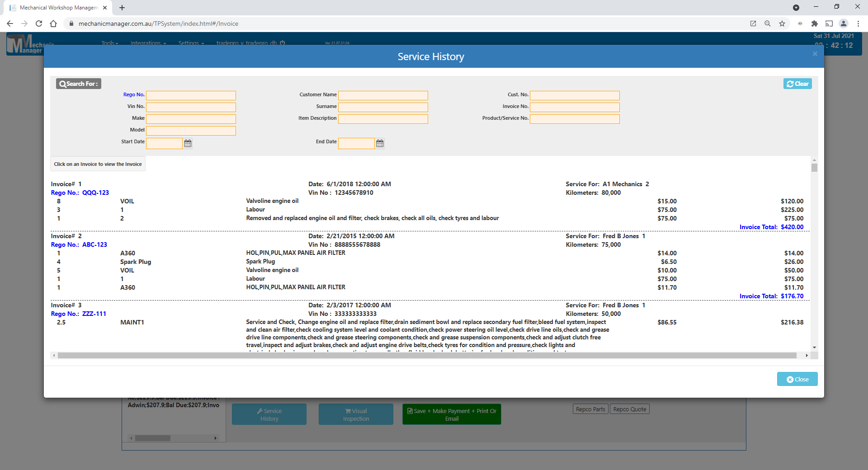This screenshot has height=470, width=868.
Task: Open the browser profile avatar icon
Action: 844,23
